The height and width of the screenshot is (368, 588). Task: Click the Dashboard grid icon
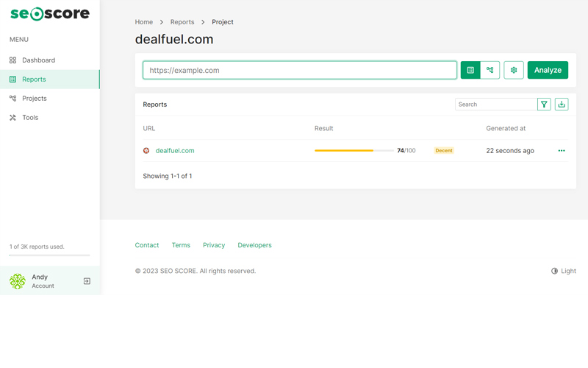[12, 60]
